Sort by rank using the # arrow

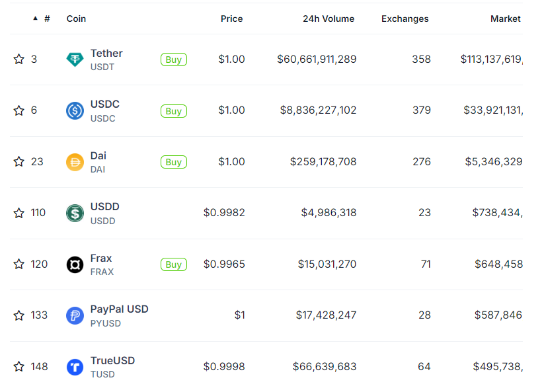coord(35,19)
